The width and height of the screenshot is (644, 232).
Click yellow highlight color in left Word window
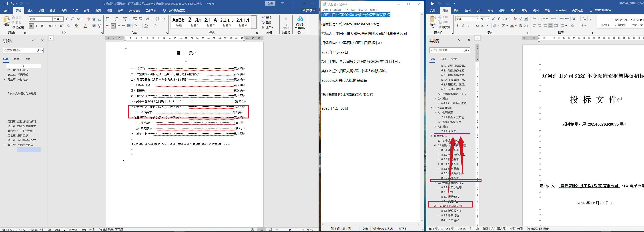coord(77,26)
